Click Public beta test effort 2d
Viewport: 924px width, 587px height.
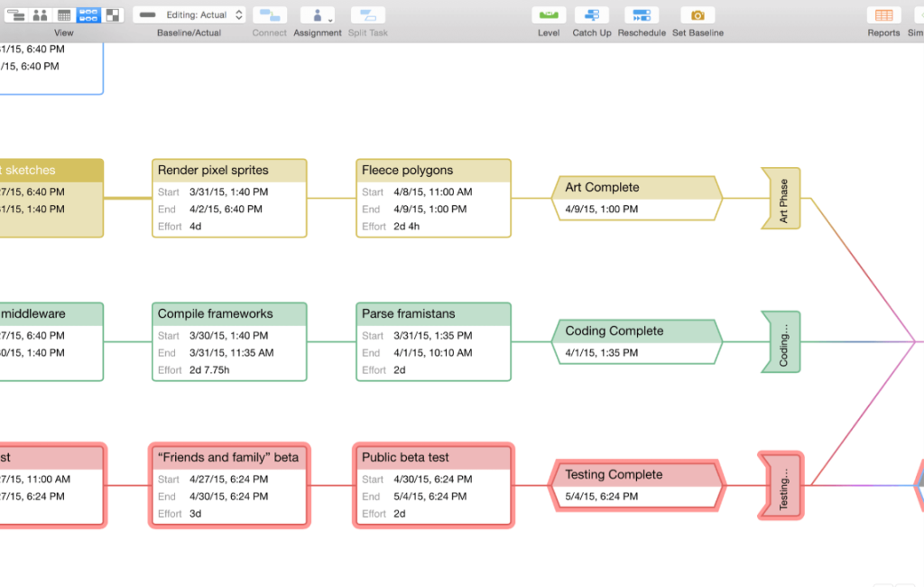tap(400, 513)
